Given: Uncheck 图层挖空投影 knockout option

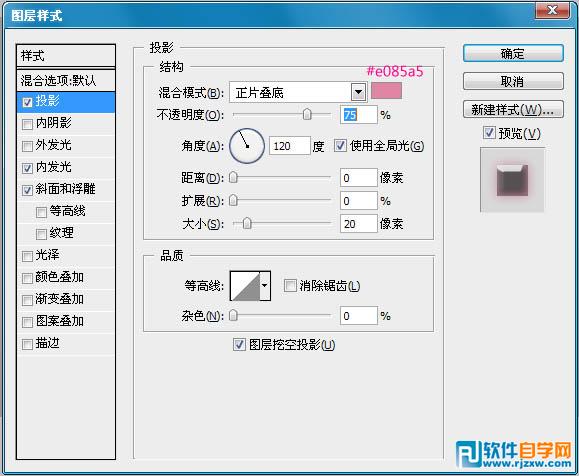Looking at the screenshot, I should [x=239, y=345].
